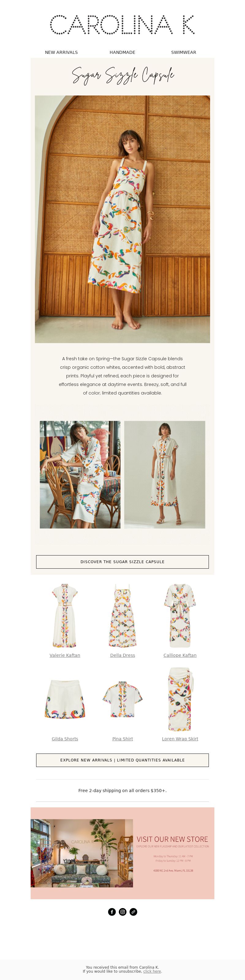Open the Valerie Kaftan link
This screenshot has height=980, width=245.
coord(65,655)
